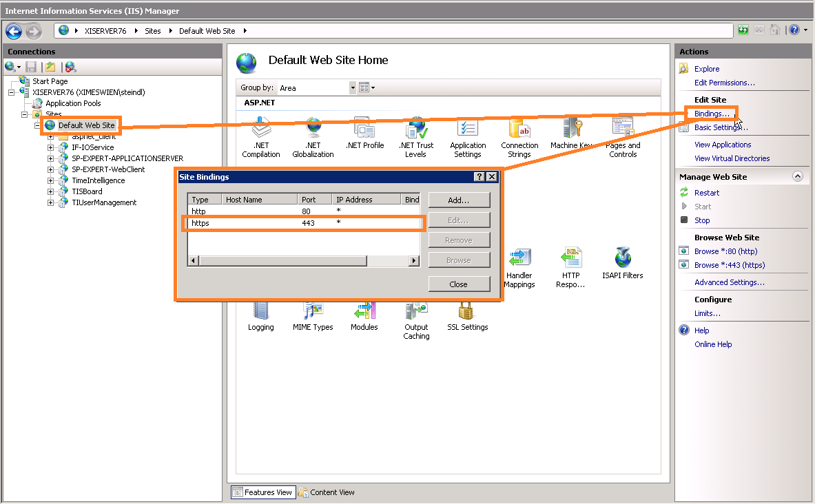The width and height of the screenshot is (815, 504).
Task: Click XISERVER76 in the address breadcrumb
Action: click(105, 31)
